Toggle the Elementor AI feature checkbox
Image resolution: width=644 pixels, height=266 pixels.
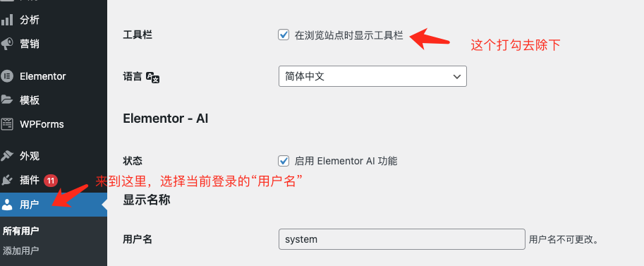coord(284,160)
